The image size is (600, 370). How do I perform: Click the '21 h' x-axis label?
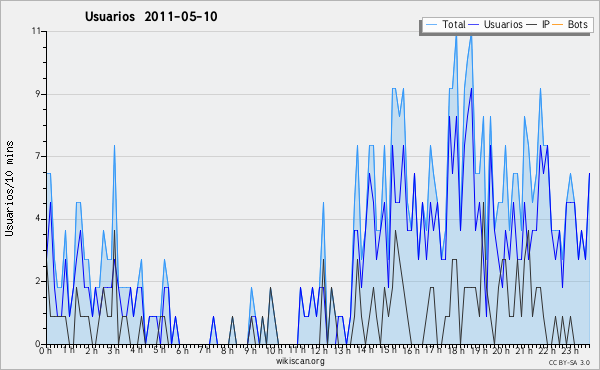[x=524, y=351]
